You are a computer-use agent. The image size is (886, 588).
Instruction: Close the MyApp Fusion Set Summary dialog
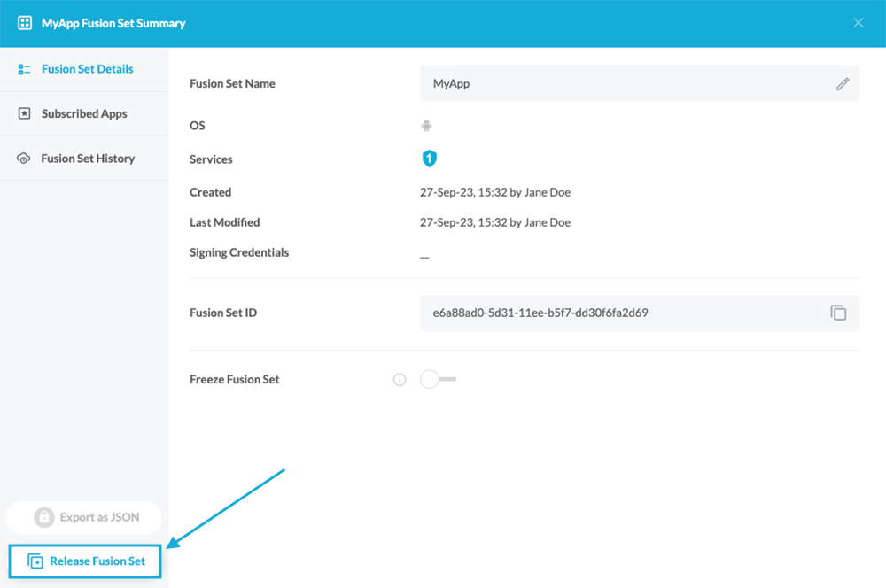[858, 23]
